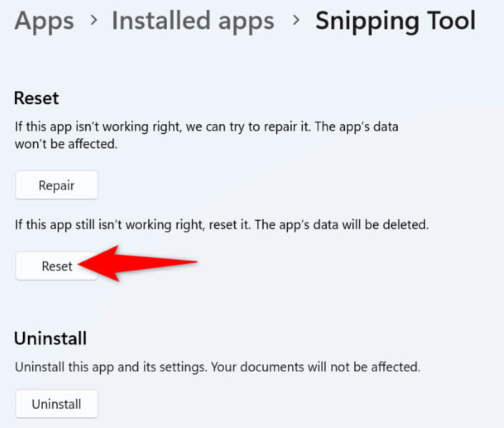Go back to Apps breadcrumb

point(44,22)
